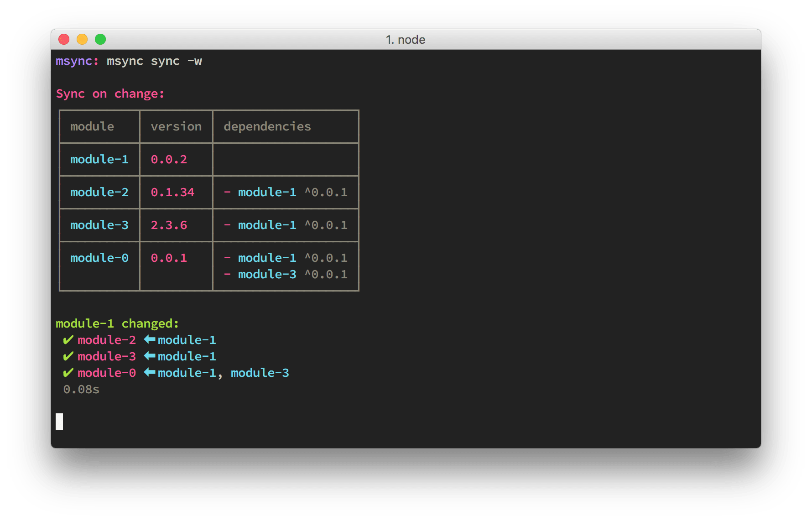The height and width of the screenshot is (521, 812).
Task: Click the 'module-1 changed:' line
Action: click(117, 323)
